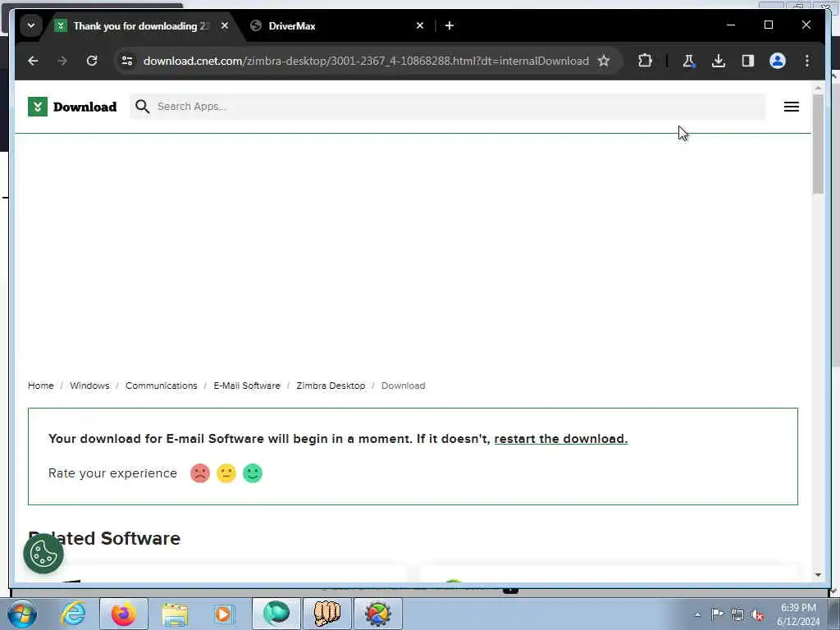This screenshot has width=840, height=630.
Task: Reload the current page
Action: pos(92,61)
